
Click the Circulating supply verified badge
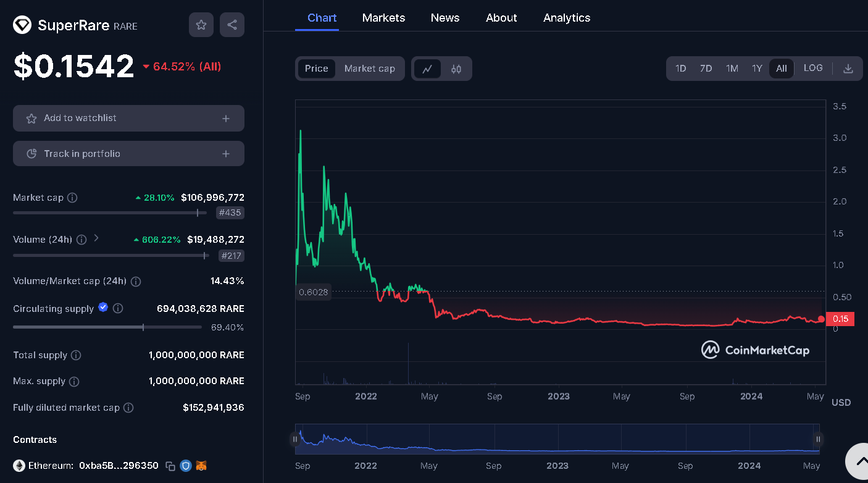tap(103, 307)
